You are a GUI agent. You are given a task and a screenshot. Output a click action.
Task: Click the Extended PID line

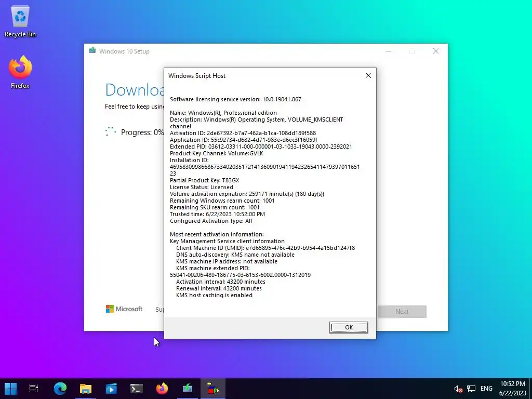[x=261, y=147]
